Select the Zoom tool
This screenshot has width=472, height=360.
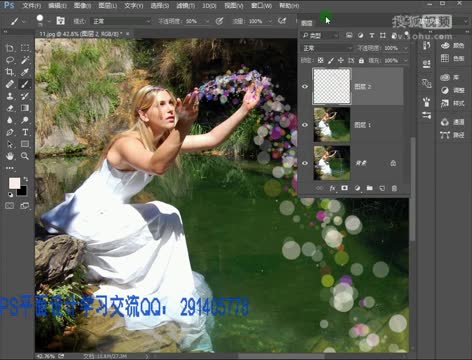click(25, 156)
